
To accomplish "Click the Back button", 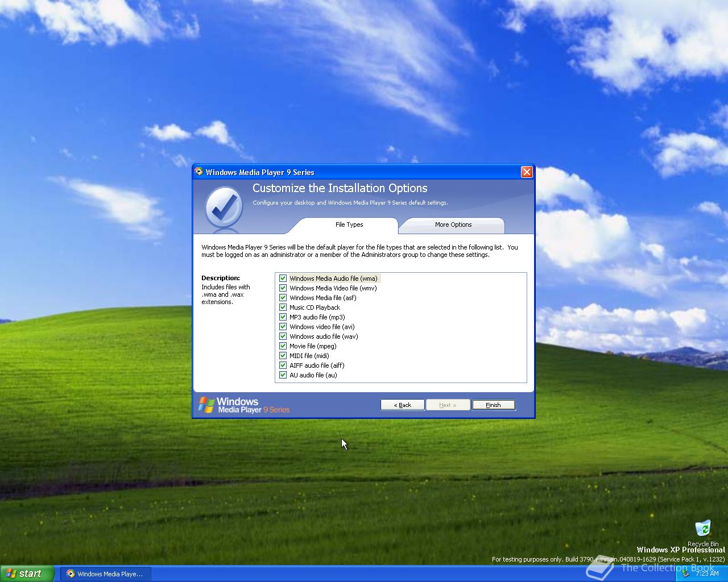I will point(402,405).
